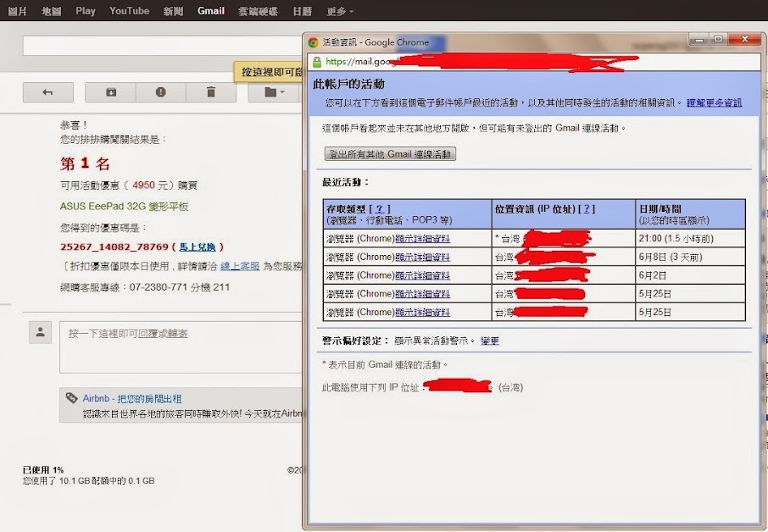This screenshot has height=532, width=768.
Task: Click the reply arrow icon in Gmail toolbar
Action: coord(47,92)
